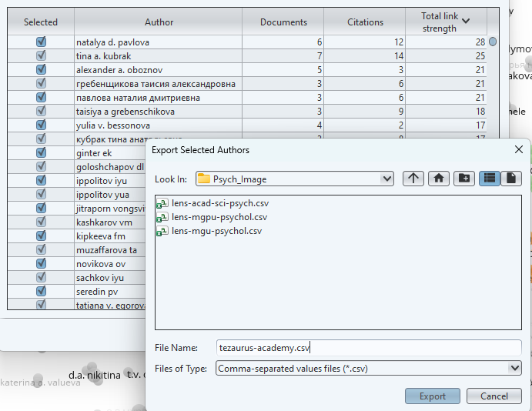This screenshot has height=411, width=532.
Task: Click the Export button
Action: 433,396
